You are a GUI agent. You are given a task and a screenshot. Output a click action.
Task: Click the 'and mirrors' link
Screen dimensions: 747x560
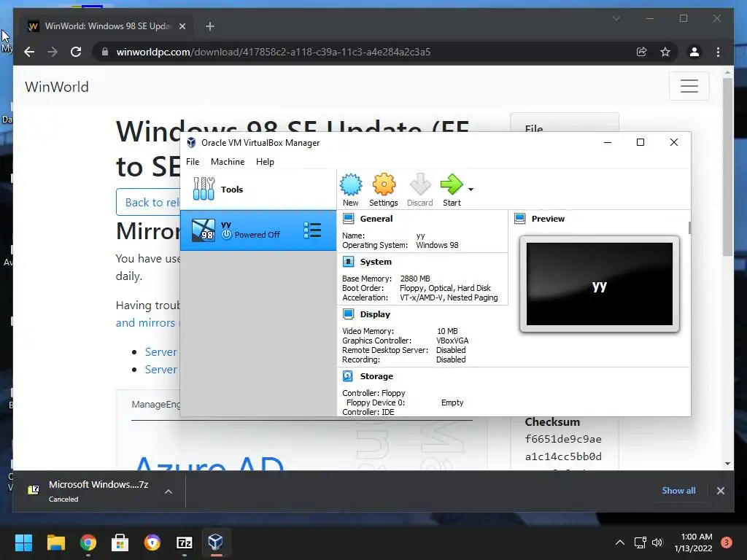pyautogui.click(x=145, y=323)
